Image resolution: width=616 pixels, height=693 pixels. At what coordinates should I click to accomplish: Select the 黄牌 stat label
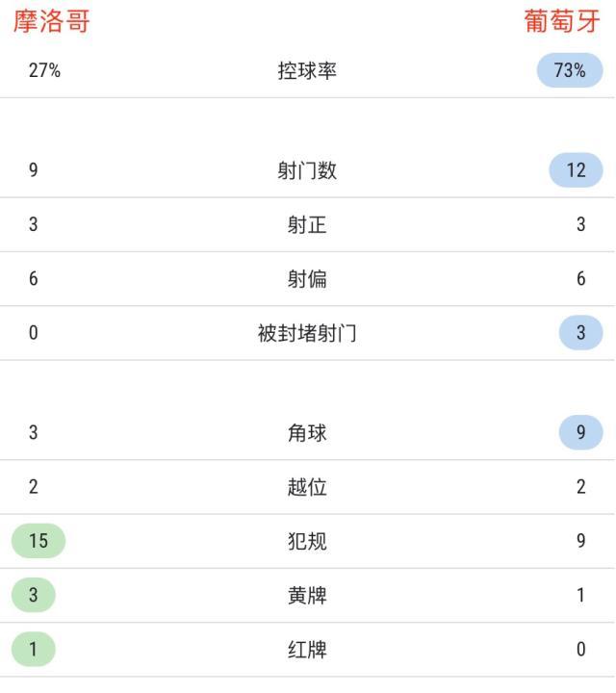point(307,596)
